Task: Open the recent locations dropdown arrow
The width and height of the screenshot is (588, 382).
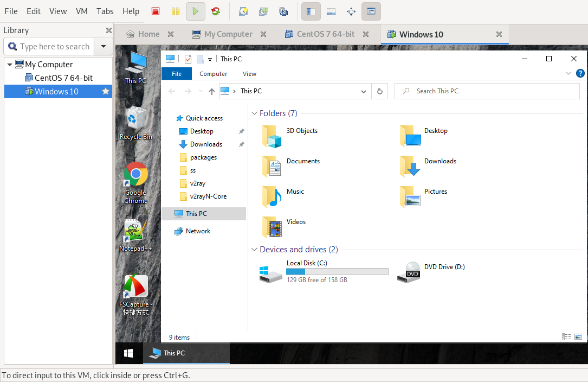Action: pyautogui.click(x=201, y=91)
